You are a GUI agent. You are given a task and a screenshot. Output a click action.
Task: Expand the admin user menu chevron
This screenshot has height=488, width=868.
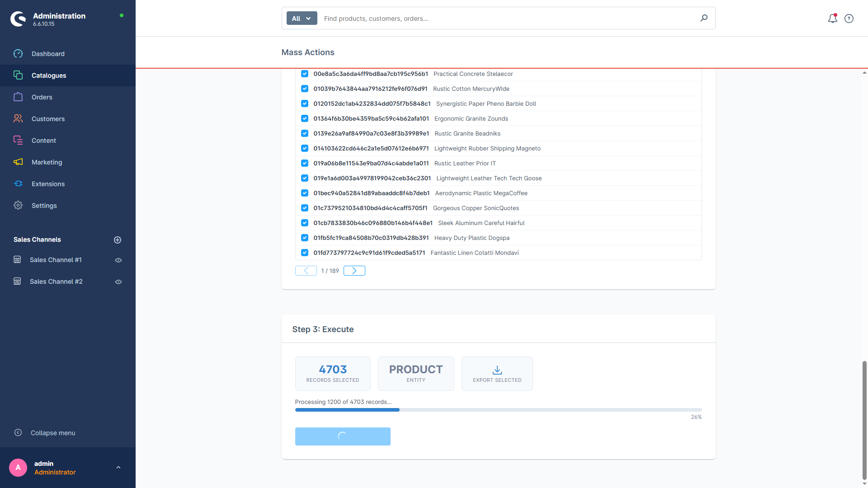(x=118, y=468)
